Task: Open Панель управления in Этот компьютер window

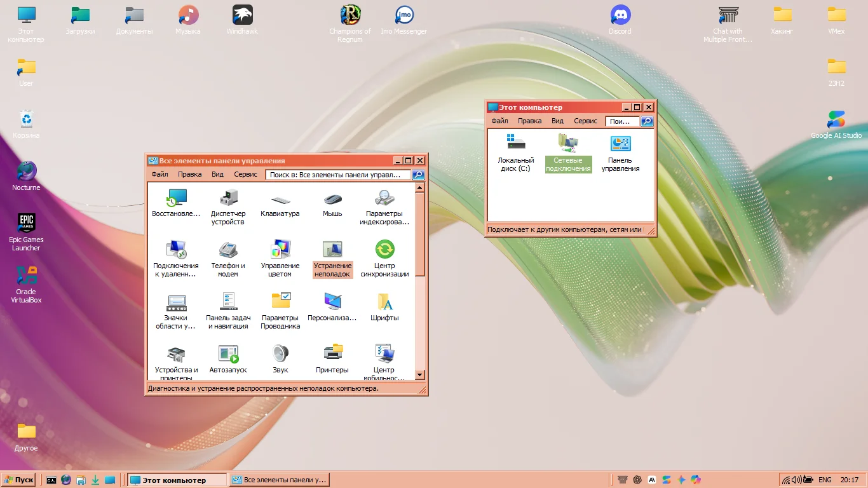Action: pos(620,153)
